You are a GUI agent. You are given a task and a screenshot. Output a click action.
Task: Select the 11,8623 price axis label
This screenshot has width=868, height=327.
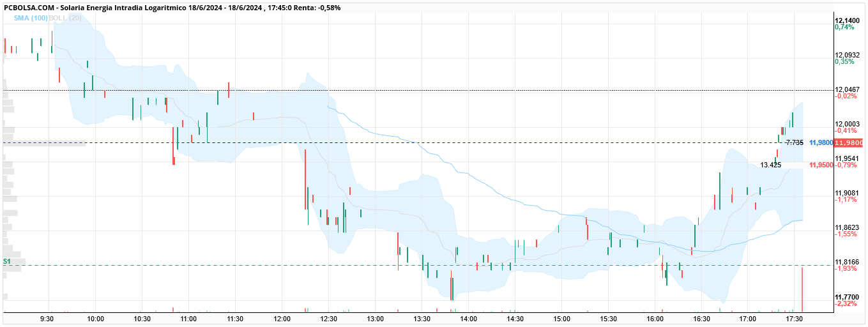tap(847, 227)
